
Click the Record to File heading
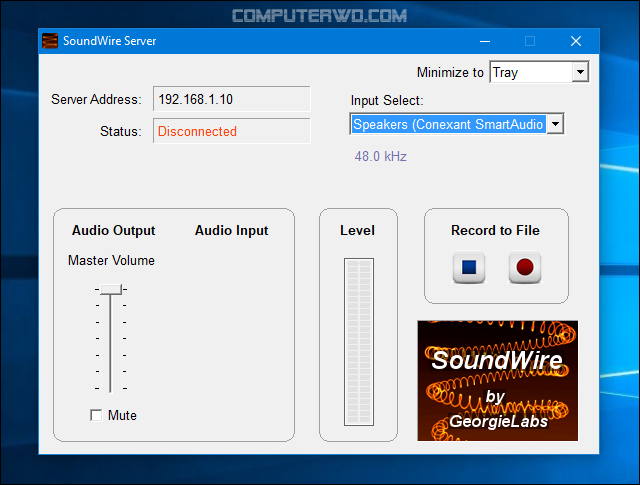point(495,230)
